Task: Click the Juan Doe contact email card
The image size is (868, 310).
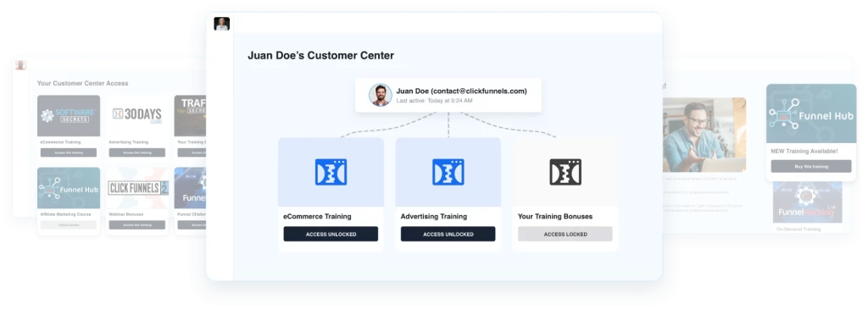Action: point(448,95)
